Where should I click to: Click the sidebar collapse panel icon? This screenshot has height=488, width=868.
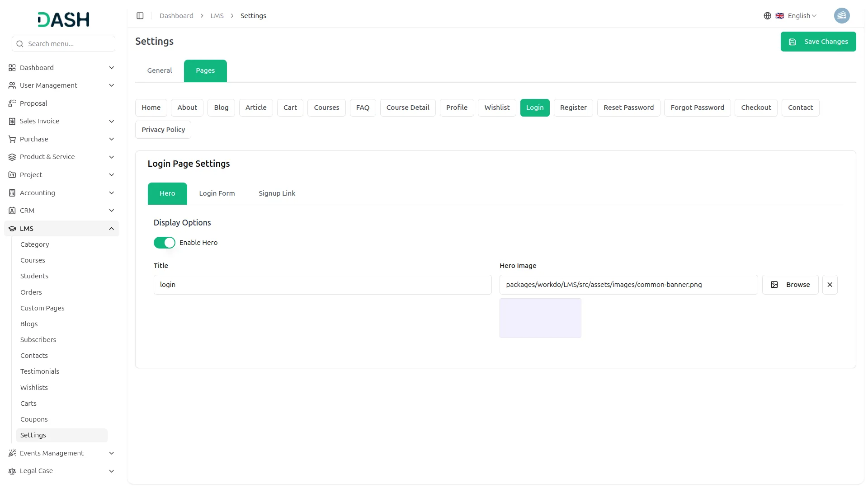(x=140, y=16)
